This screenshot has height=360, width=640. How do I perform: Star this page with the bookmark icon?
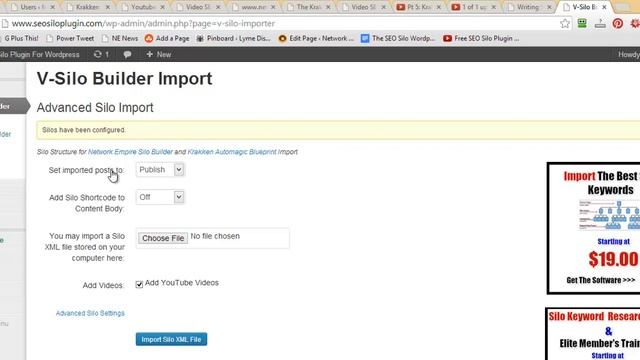[565, 24]
